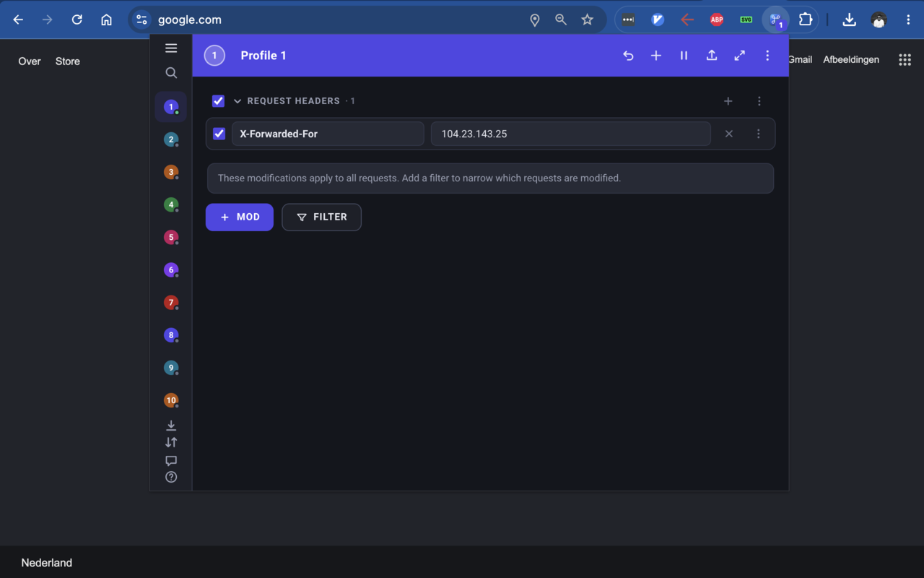The height and width of the screenshot is (578, 924).
Task: Click the modifications apply to all requests message
Action: point(490,178)
